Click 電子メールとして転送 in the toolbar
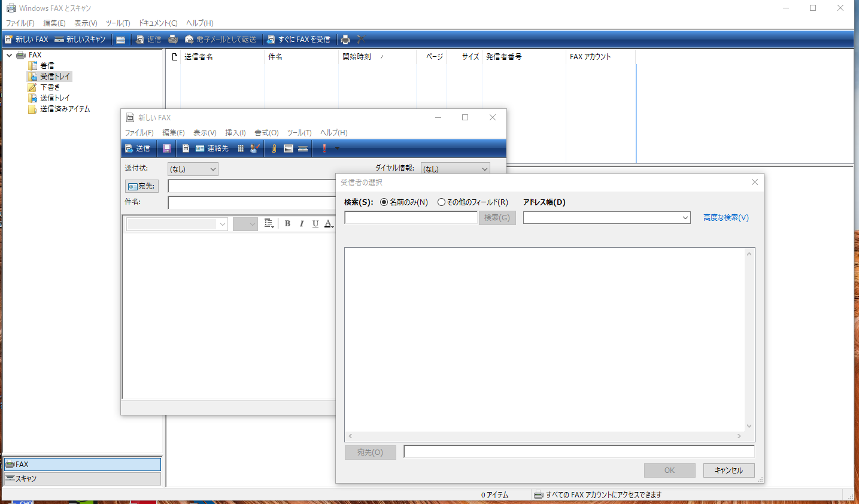 point(220,40)
